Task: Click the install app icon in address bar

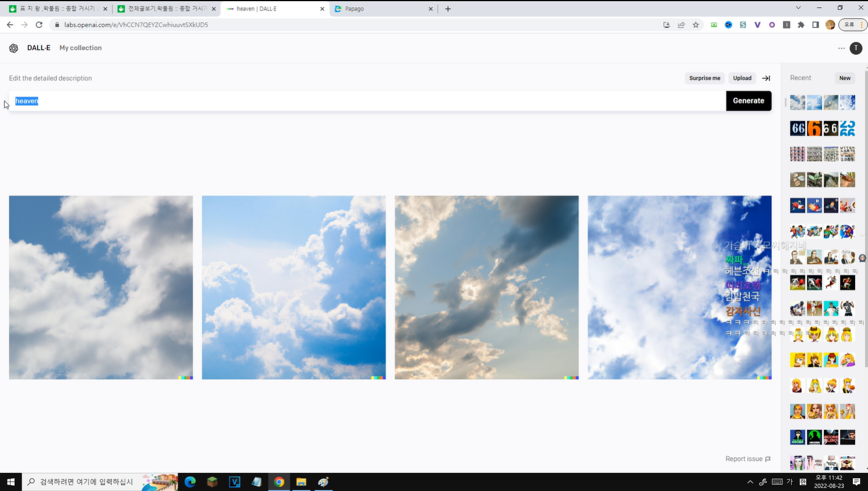Action: (666, 25)
